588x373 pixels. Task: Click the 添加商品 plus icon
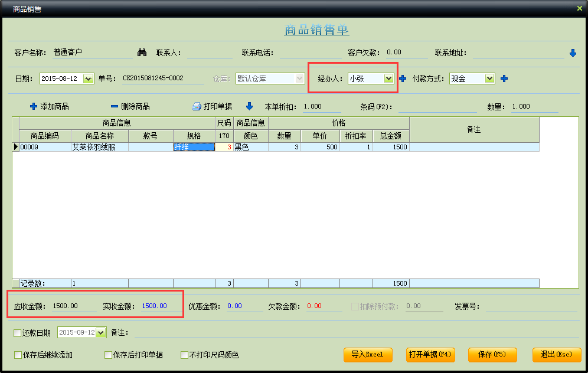click(x=34, y=106)
